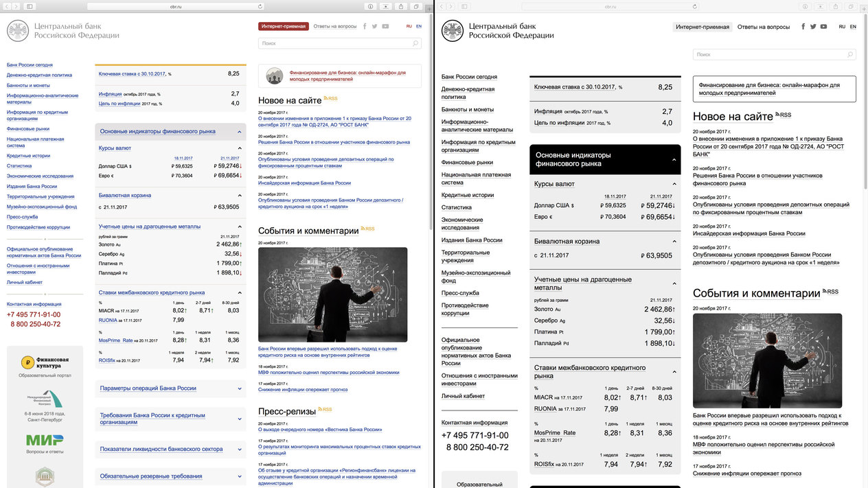Click reload icon in the left address bar
The height and width of the screenshot is (488, 868).
[260, 6]
